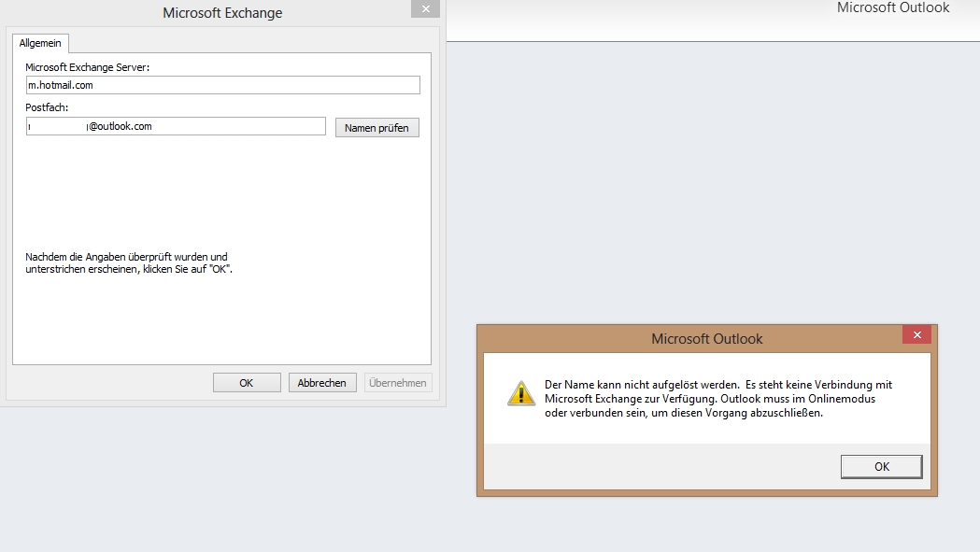Click the 'Nachdem die Angaben überprüft wurden' hint text
Viewport: 980px width, 552px height.
tap(129, 263)
